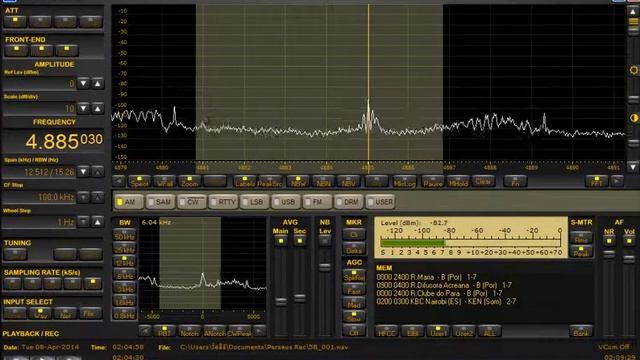Toggle the NB Lev noise blanker button

pyautogui.click(x=325, y=241)
